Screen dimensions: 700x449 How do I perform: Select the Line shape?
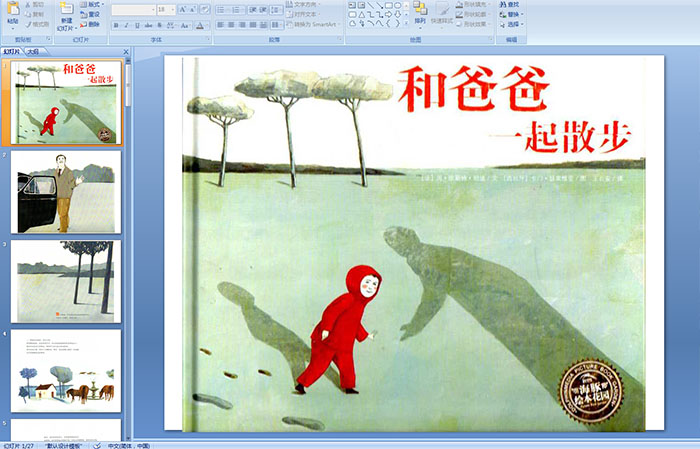click(371, 5)
